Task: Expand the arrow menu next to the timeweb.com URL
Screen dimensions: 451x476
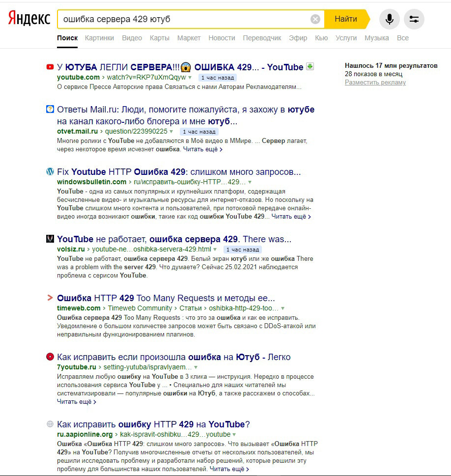Action: 283,308
